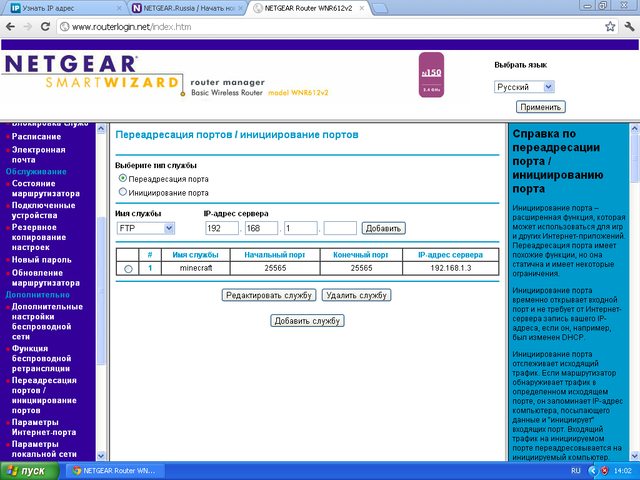
Task: Click the empty fourth IP octet field
Action: coord(340,228)
